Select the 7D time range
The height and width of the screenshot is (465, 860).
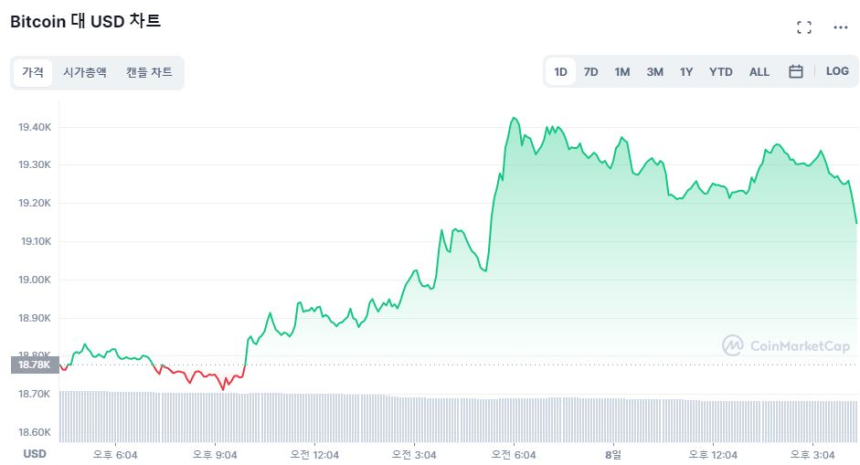click(x=591, y=72)
